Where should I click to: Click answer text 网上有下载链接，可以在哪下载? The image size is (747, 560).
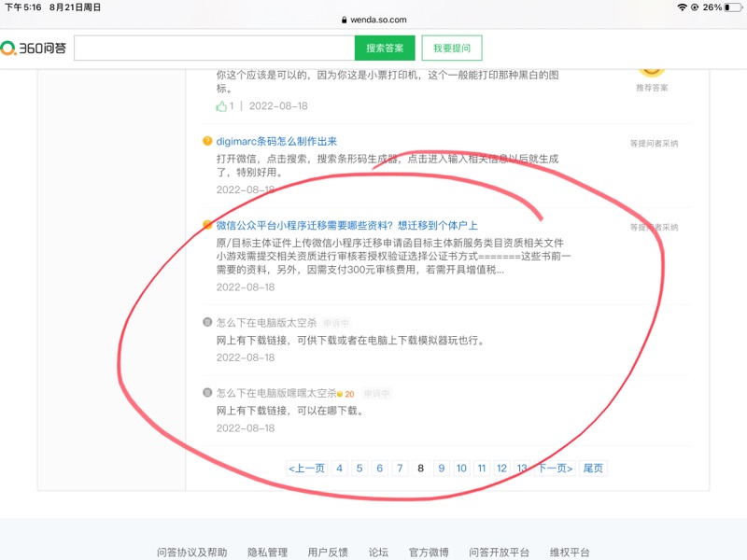pyautogui.click(x=290, y=411)
